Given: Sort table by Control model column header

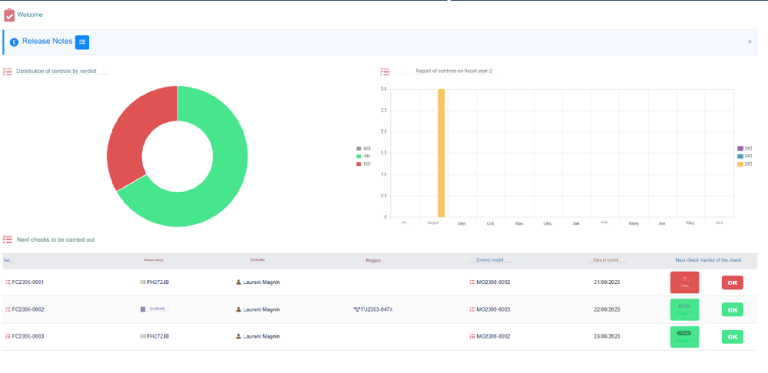Looking at the screenshot, I should 490,260.
